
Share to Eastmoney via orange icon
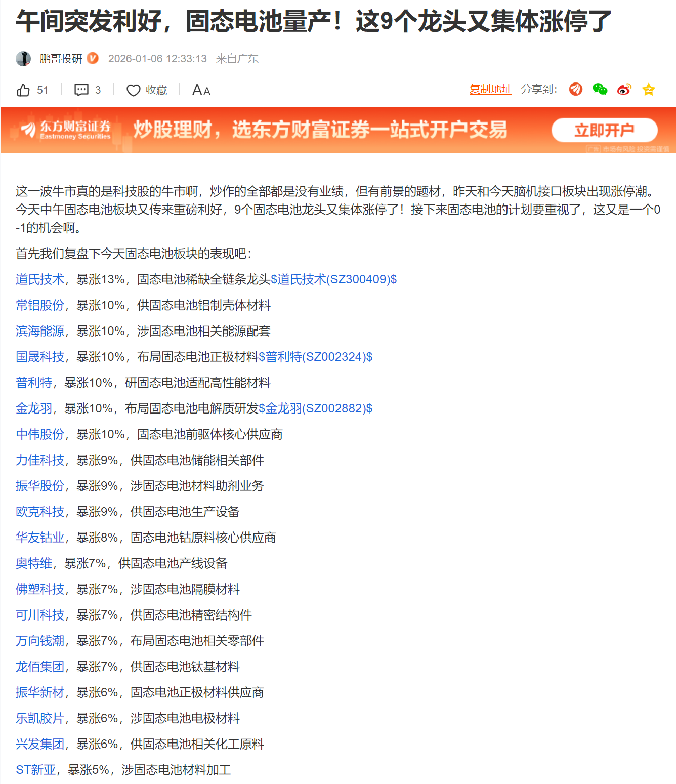575,90
